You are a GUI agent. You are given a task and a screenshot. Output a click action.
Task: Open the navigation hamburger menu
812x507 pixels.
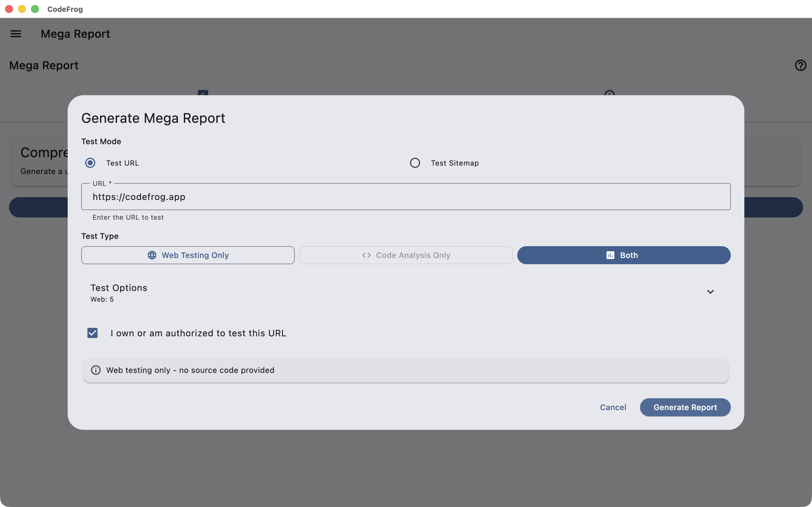[x=16, y=34]
